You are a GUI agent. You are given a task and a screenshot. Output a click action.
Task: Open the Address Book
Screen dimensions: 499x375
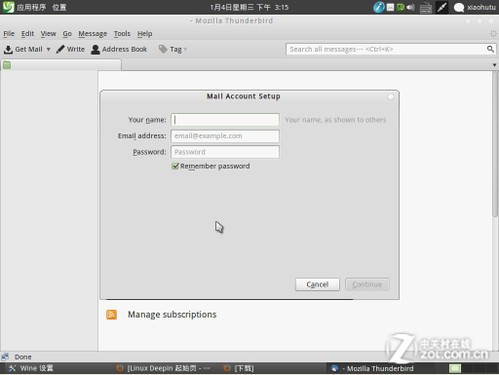point(119,49)
